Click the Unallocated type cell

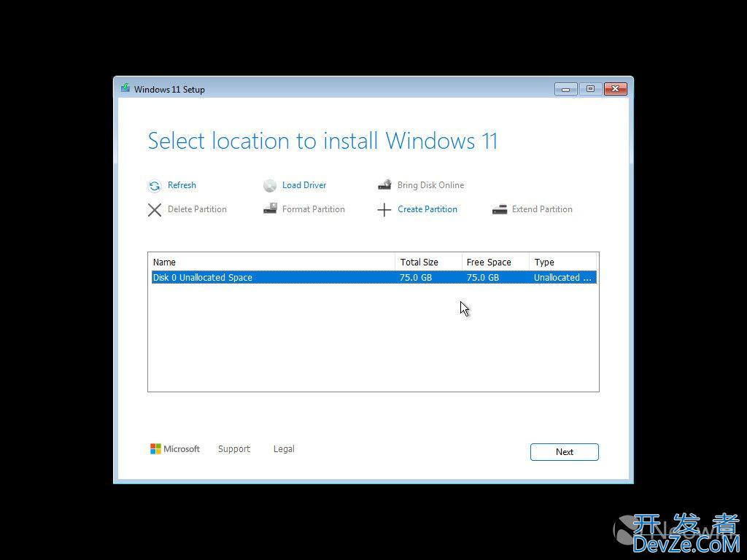562,278
